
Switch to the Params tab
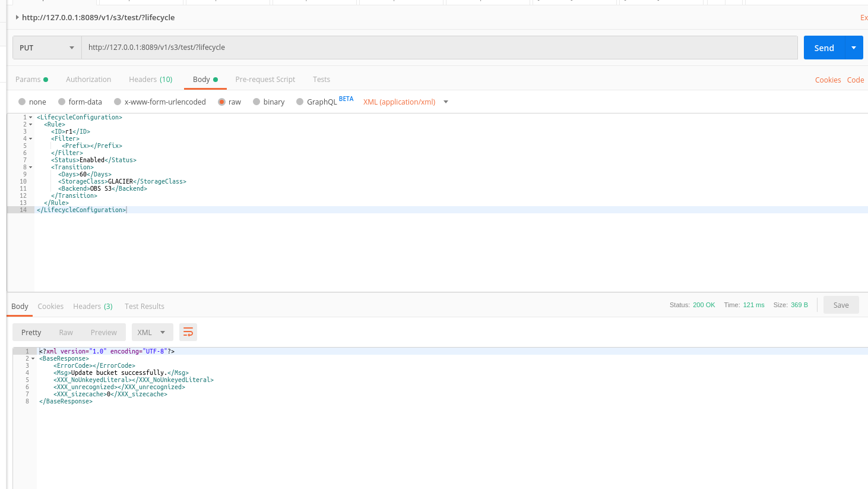point(31,79)
